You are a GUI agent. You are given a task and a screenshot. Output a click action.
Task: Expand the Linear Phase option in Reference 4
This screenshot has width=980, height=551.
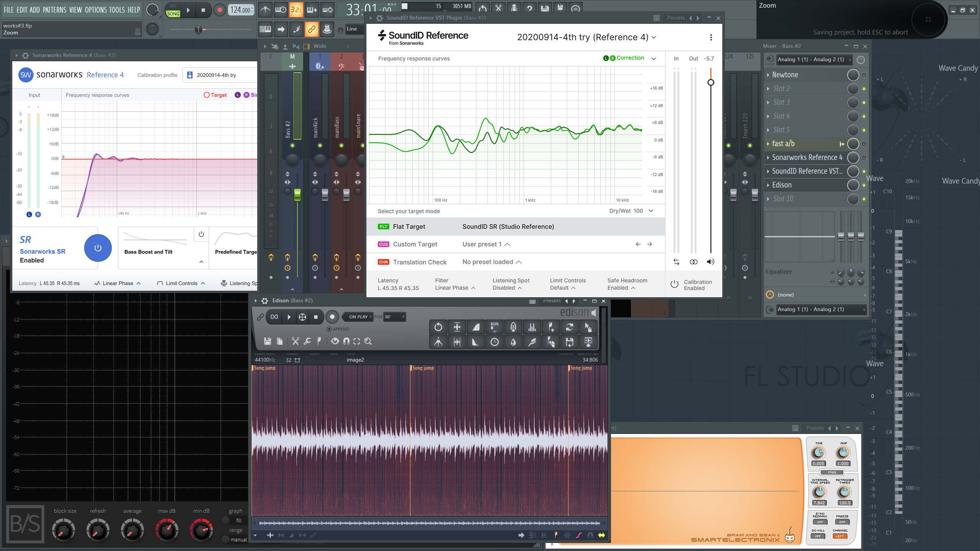click(x=118, y=283)
